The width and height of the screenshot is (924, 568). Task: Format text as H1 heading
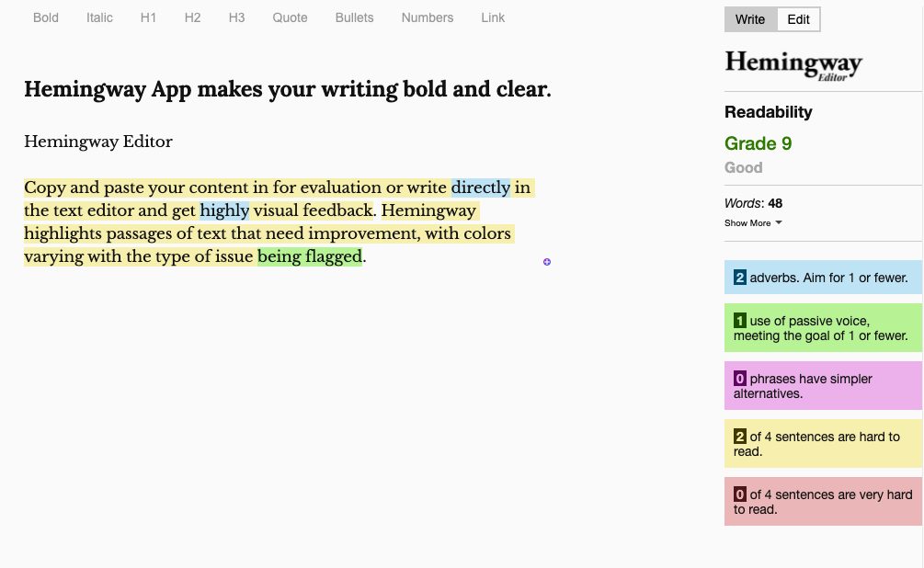[x=148, y=17]
